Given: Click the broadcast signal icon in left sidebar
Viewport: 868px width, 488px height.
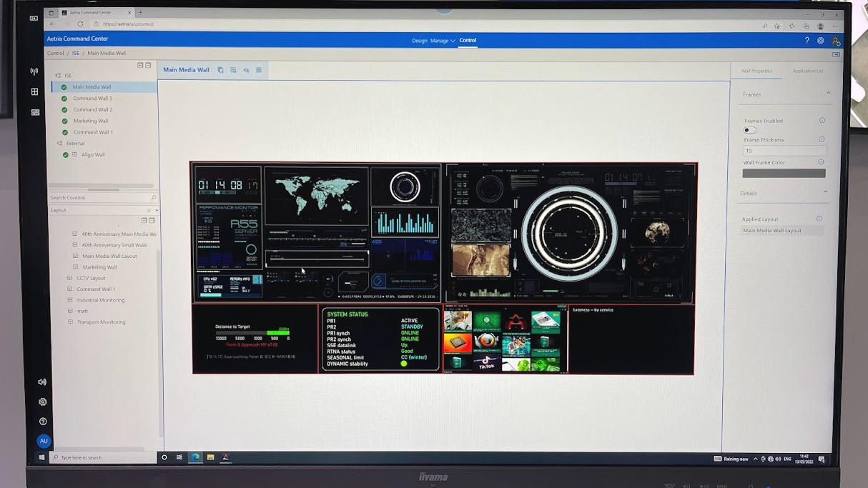Looking at the screenshot, I should coord(34,71).
